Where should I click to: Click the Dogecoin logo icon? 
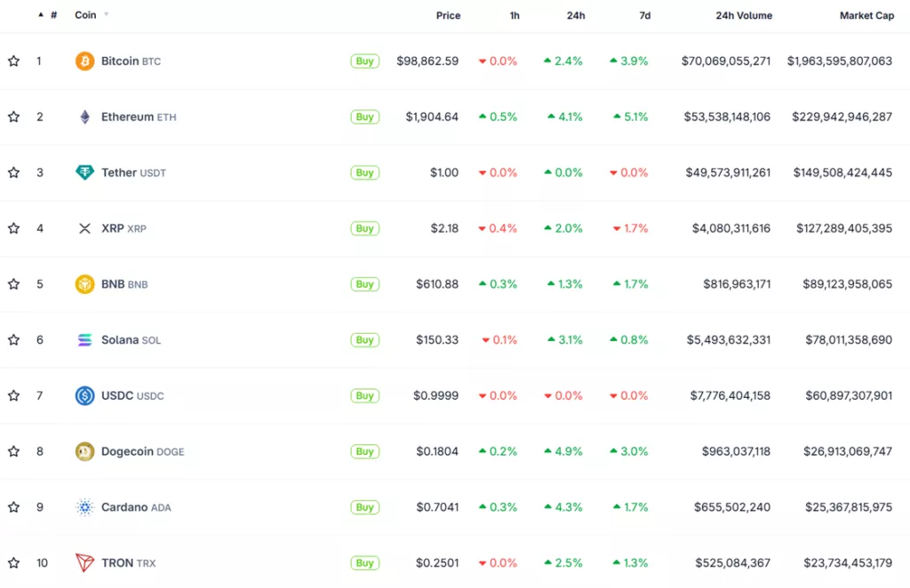pyautogui.click(x=84, y=451)
